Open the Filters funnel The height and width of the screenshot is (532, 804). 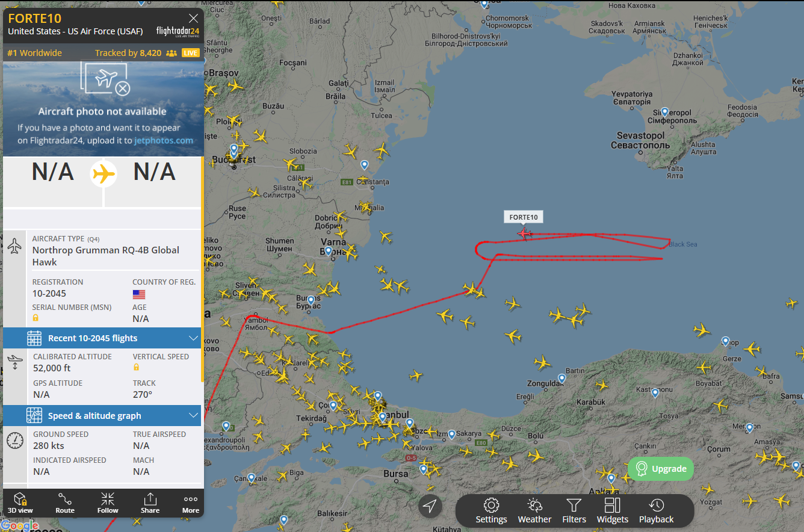point(574,511)
